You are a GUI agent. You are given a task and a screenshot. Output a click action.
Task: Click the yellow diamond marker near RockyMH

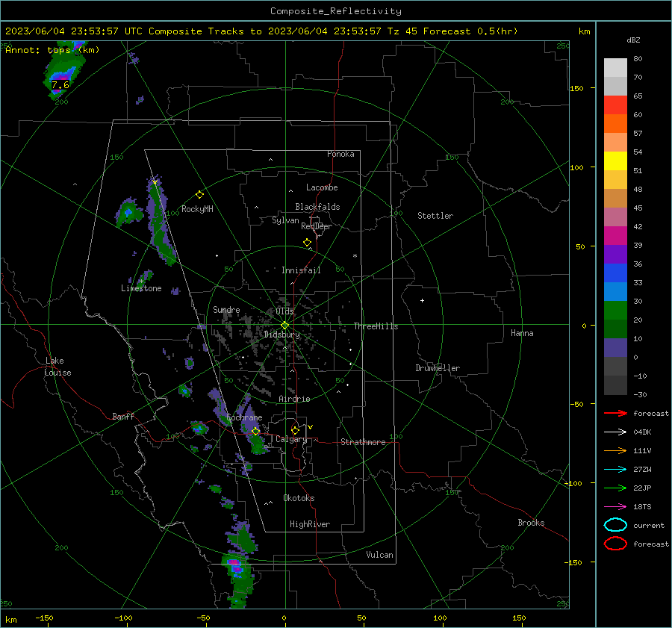[199, 195]
